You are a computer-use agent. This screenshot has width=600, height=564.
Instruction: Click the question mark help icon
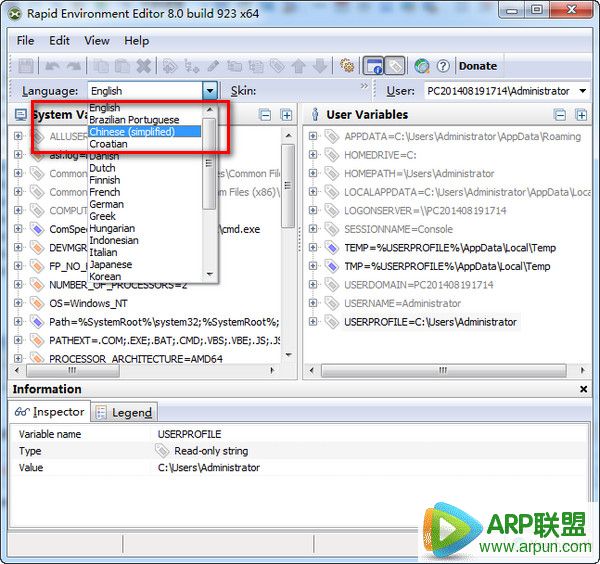[443, 66]
